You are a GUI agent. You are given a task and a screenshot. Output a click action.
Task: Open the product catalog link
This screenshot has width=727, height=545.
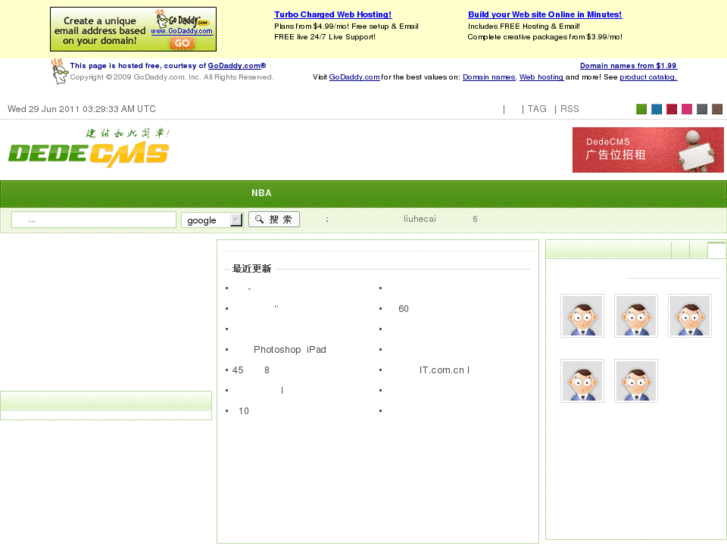coord(648,77)
